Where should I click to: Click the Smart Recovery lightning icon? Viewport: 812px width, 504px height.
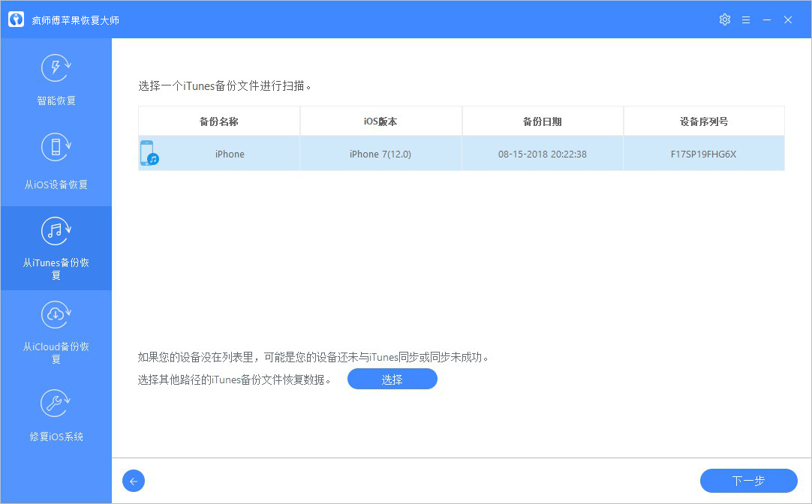coord(56,69)
